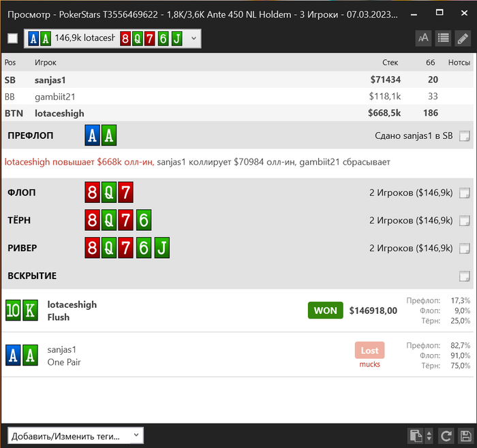Open the Добавить/Изменить теги dropdown
Screen dimensions: 477x448
click(76, 436)
